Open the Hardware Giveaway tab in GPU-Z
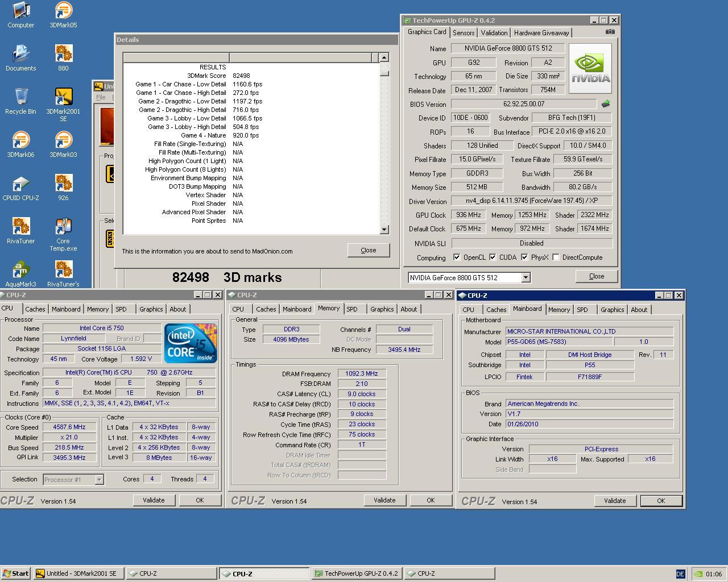728x582 pixels. [541, 33]
